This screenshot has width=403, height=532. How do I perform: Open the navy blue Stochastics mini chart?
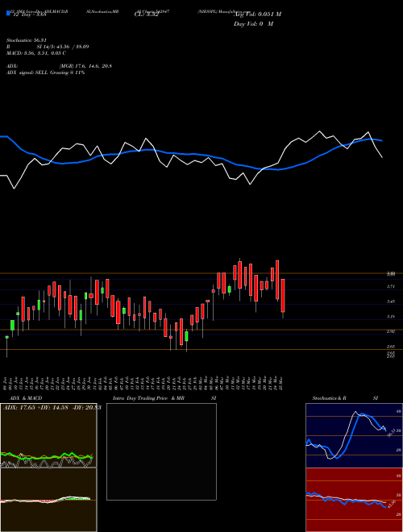point(354,435)
